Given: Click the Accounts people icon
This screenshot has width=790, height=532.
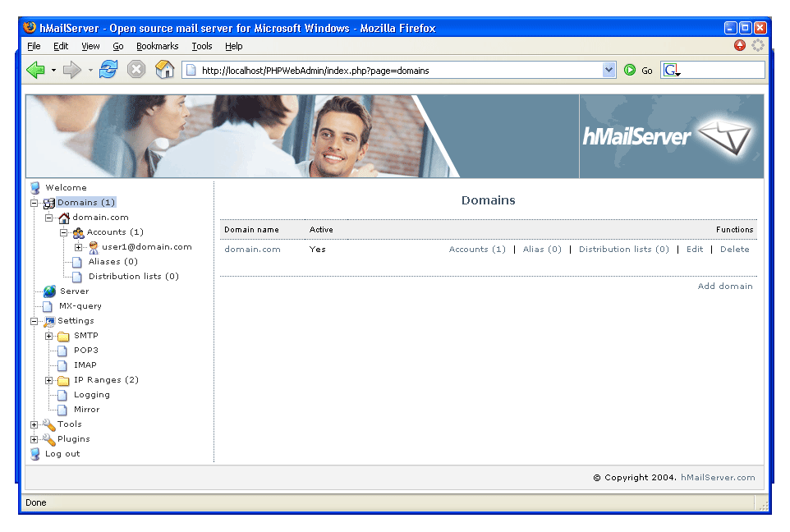Looking at the screenshot, I should [78, 232].
